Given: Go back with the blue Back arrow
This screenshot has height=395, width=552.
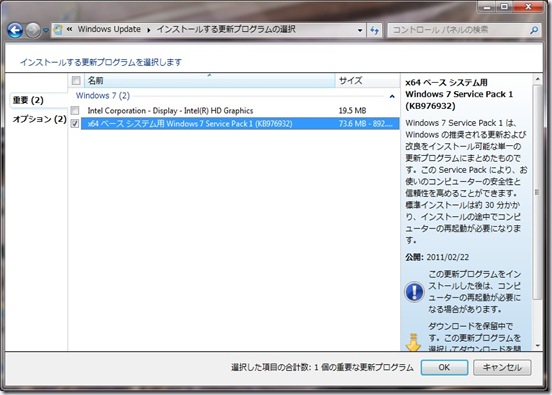Looking at the screenshot, I should 15,30.
